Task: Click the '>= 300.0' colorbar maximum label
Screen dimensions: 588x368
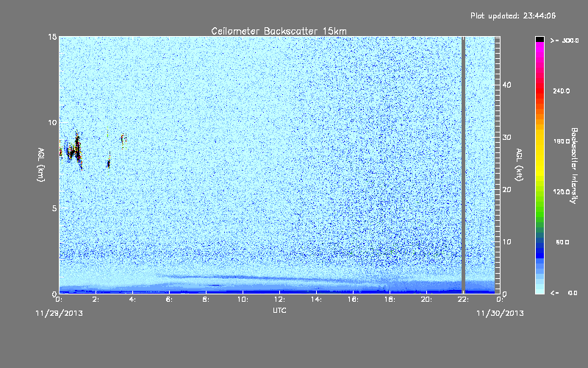Action: tap(564, 40)
